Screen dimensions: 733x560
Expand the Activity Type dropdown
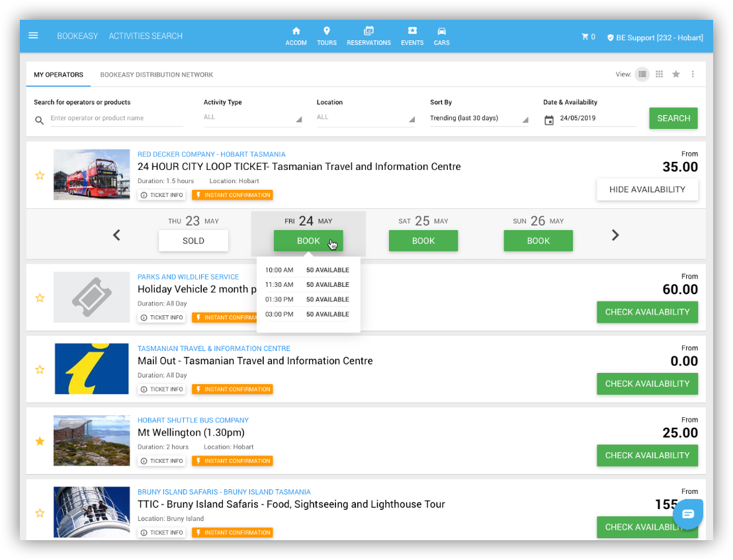(x=253, y=118)
